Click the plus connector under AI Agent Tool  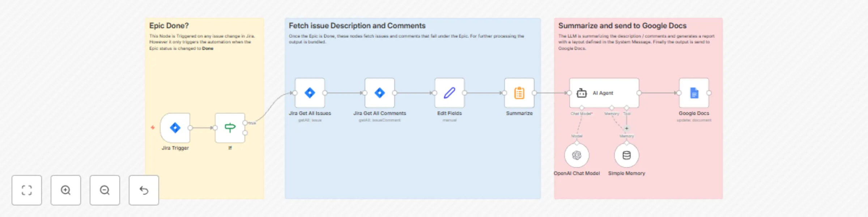click(627, 128)
